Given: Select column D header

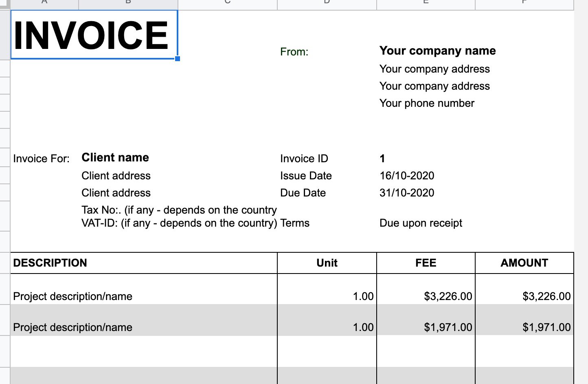Looking at the screenshot, I should [326, 3].
